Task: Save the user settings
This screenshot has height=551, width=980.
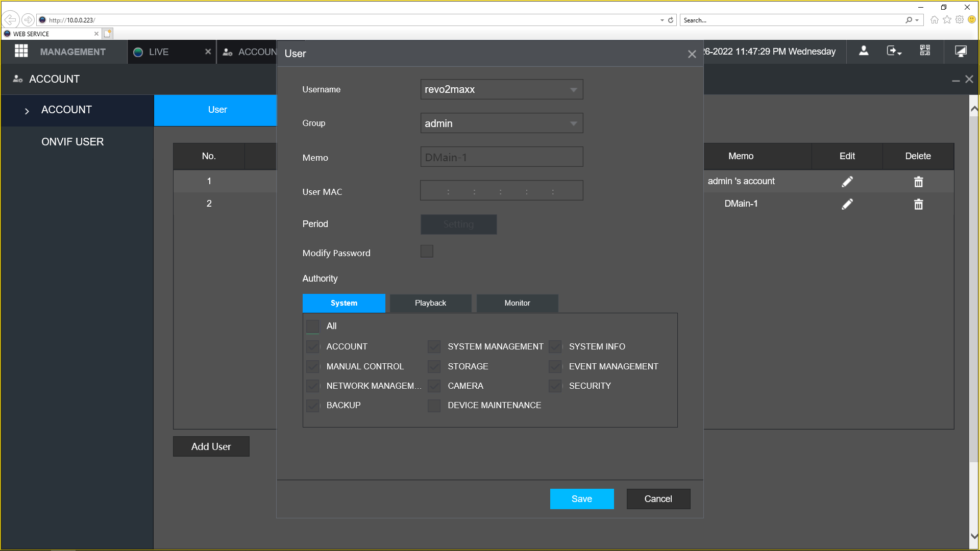Action: [582, 499]
